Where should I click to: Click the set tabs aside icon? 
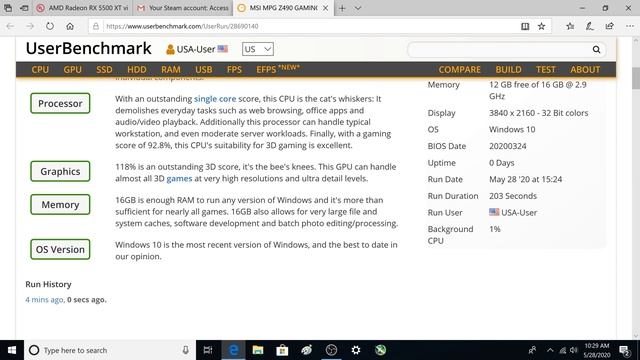[24, 8]
